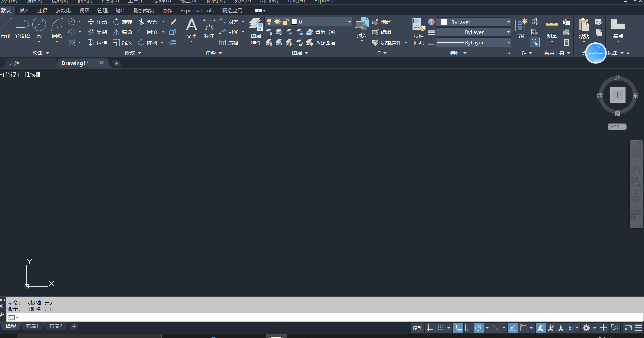
Task: Select the 直线 (Line) drawing tool
Action: 6,28
